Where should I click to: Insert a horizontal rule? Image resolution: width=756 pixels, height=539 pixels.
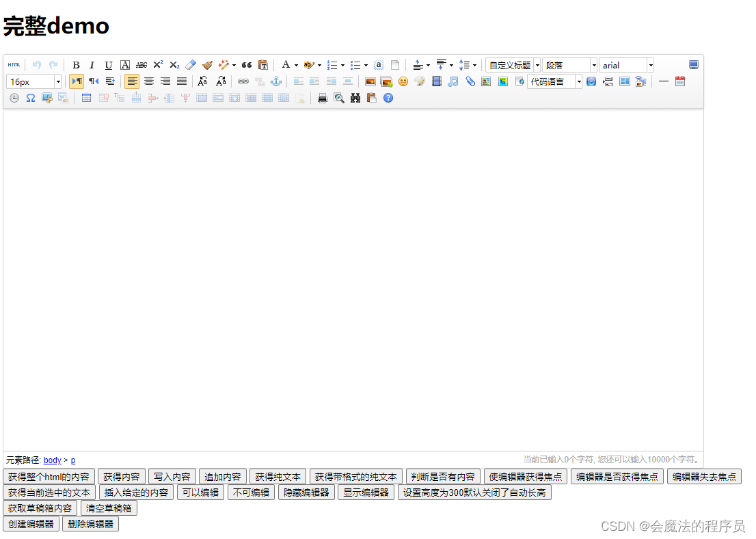(x=664, y=81)
